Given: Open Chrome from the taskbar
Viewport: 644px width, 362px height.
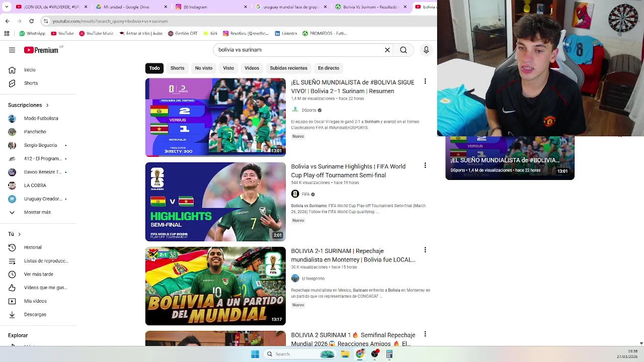Looking at the screenshot, I should (360, 354).
